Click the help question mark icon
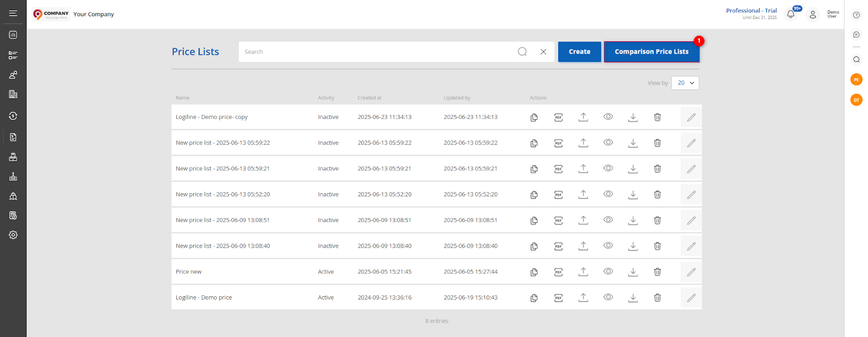 856,15
